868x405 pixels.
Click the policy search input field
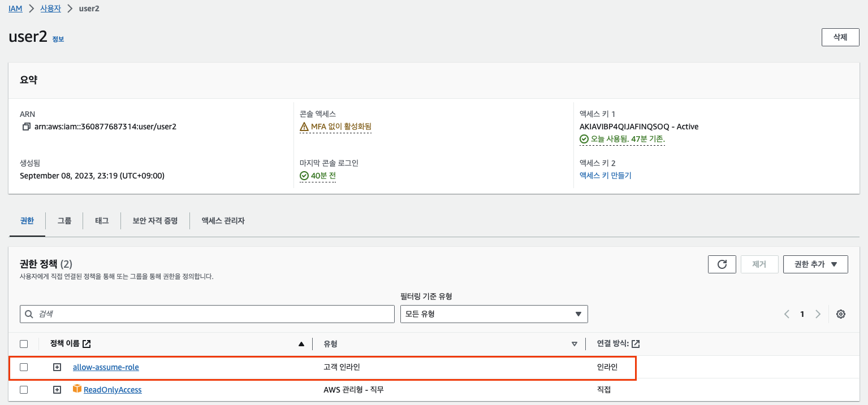[x=207, y=314]
